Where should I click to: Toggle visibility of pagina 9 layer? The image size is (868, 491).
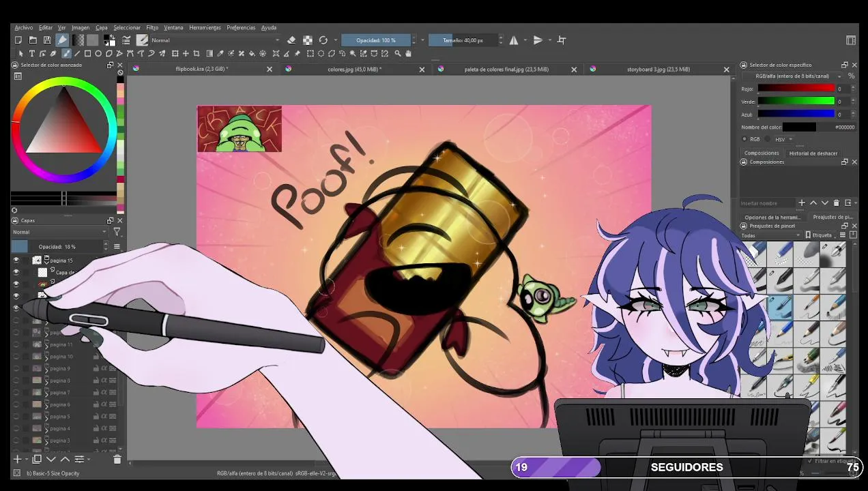(16, 368)
